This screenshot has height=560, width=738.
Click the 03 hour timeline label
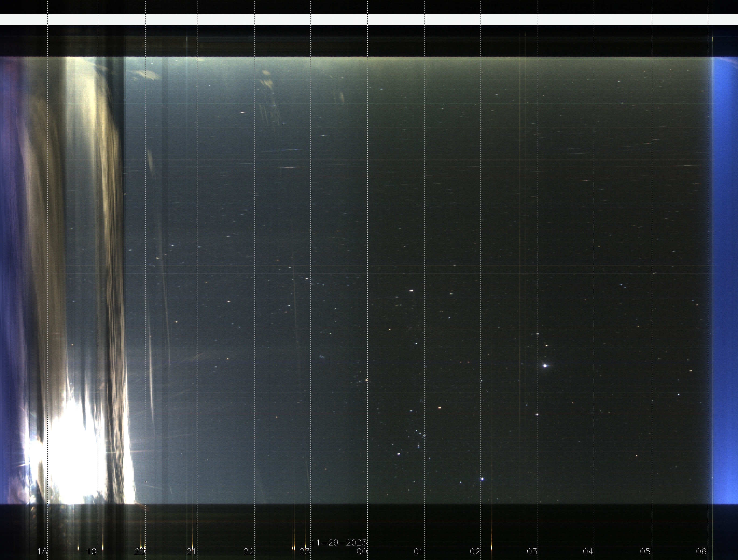(x=532, y=551)
